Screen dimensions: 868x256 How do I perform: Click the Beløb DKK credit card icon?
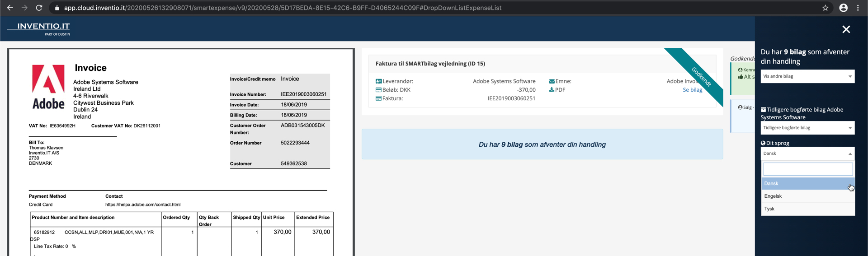378,90
